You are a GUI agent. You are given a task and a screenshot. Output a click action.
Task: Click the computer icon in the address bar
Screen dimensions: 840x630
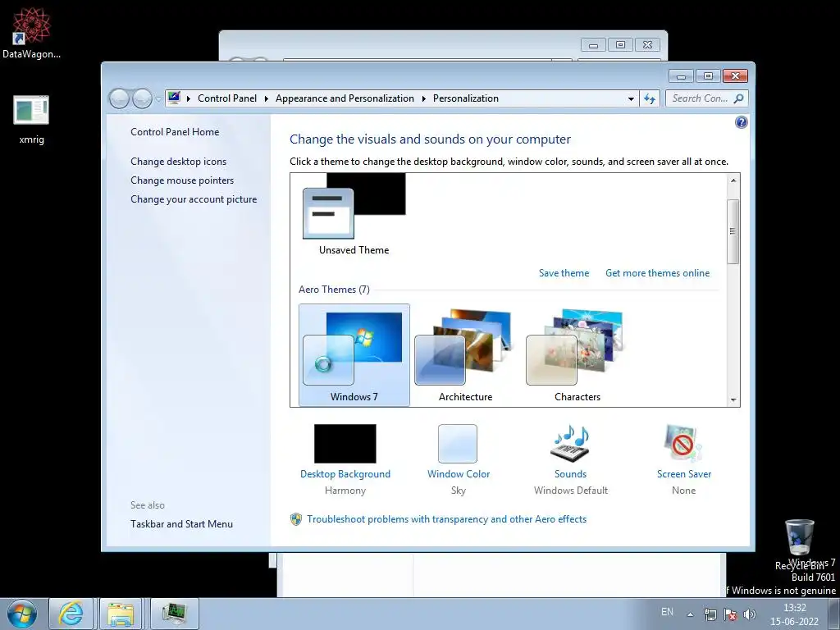(174, 98)
